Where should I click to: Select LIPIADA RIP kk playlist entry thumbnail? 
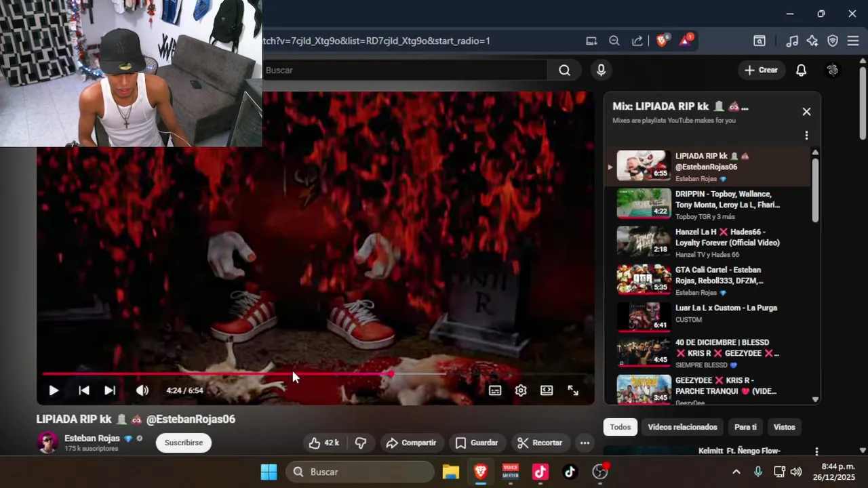(644, 165)
